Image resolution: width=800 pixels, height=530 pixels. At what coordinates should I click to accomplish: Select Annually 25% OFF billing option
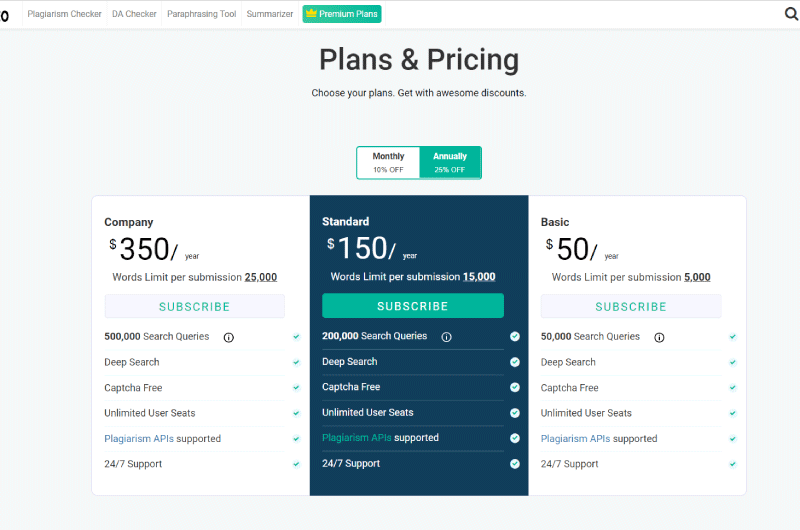[450, 163]
